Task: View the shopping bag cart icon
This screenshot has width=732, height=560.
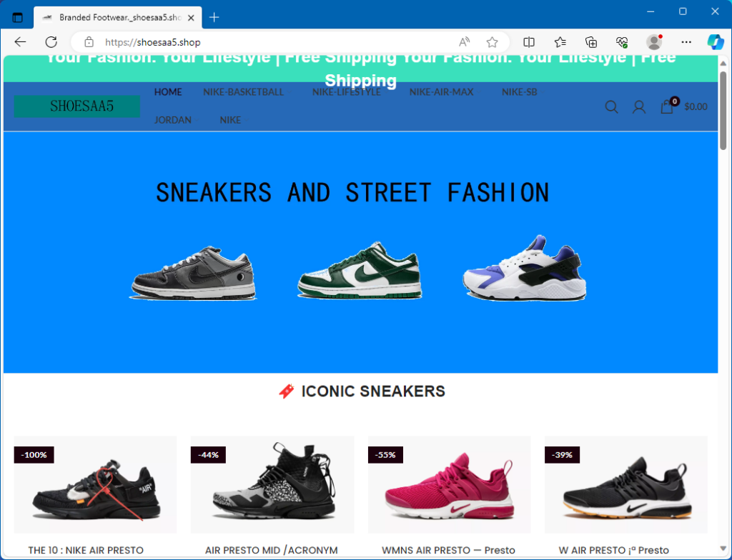Action: click(x=666, y=107)
